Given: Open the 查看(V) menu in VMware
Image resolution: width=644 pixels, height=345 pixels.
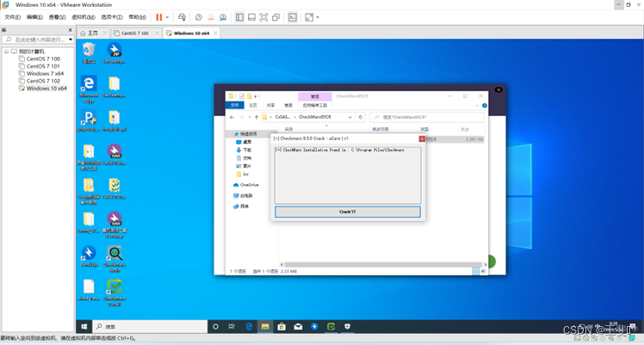Looking at the screenshot, I should pos(57,17).
